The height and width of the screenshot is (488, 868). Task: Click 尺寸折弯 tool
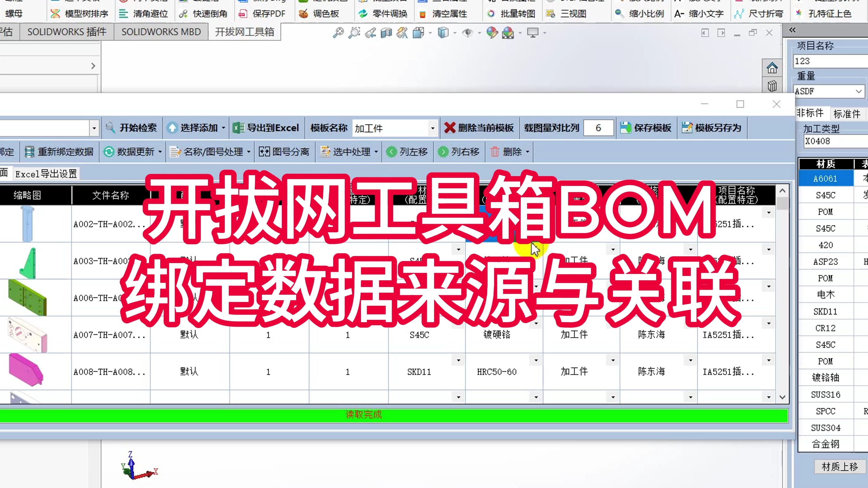[x=758, y=14]
